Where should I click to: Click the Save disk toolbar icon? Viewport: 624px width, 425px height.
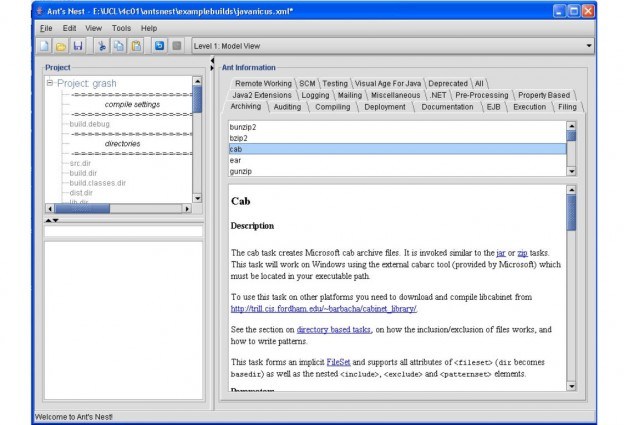(77, 46)
